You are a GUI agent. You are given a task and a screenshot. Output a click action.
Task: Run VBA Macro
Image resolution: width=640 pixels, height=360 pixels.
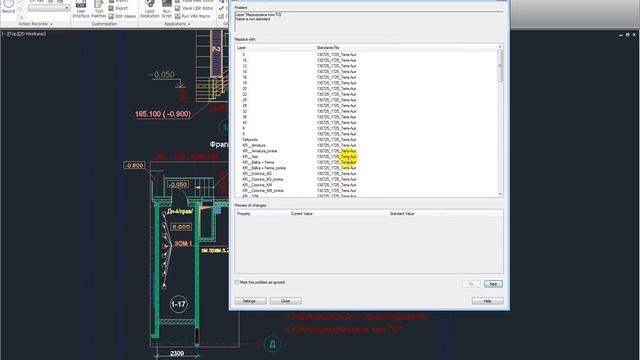(193, 16)
